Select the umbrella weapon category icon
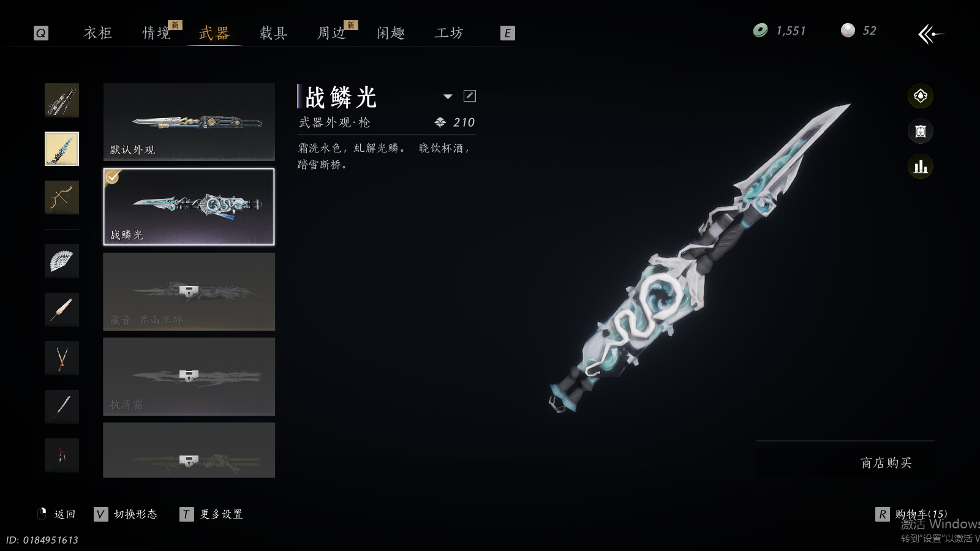980x551 pixels. (61, 310)
